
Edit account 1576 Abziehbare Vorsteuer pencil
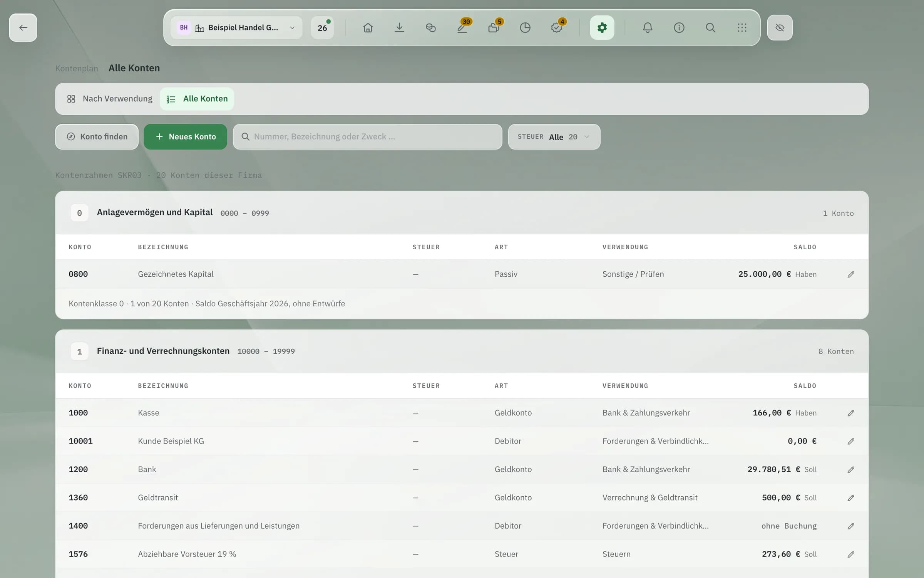[851, 554]
